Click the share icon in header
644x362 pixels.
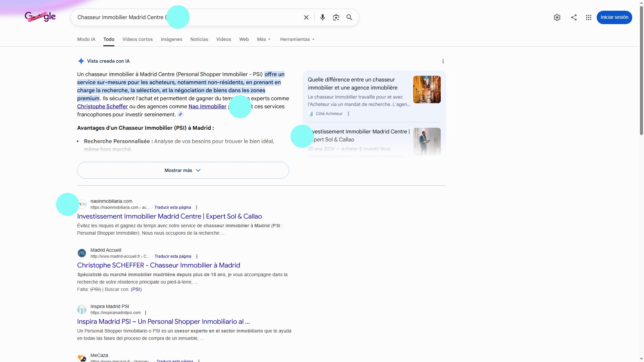[x=574, y=17]
